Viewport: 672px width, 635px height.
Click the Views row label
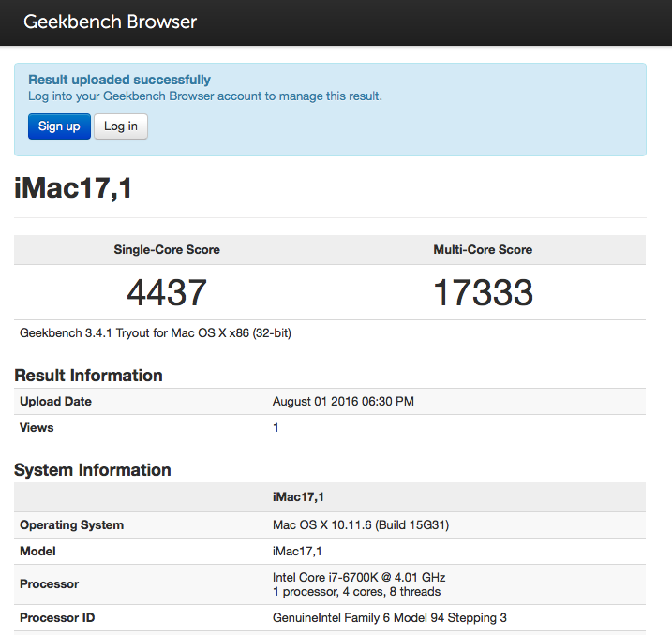point(37,428)
